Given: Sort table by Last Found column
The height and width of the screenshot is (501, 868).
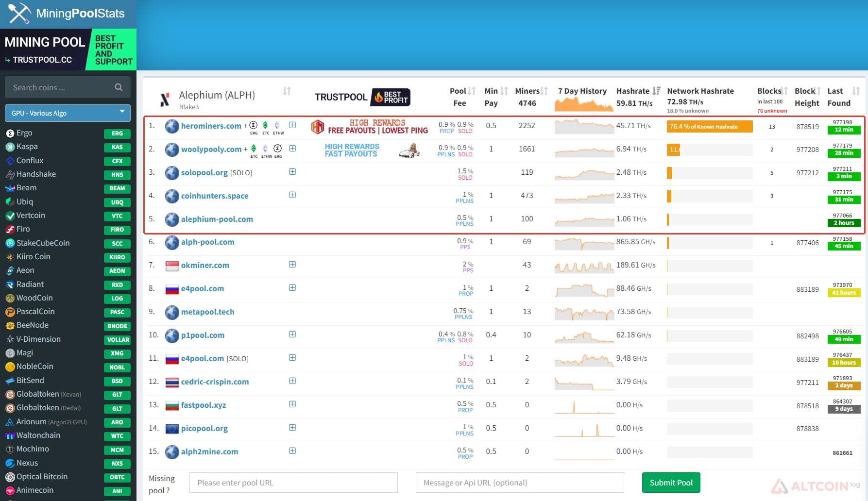Looking at the screenshot, I should tap(856, 91).
